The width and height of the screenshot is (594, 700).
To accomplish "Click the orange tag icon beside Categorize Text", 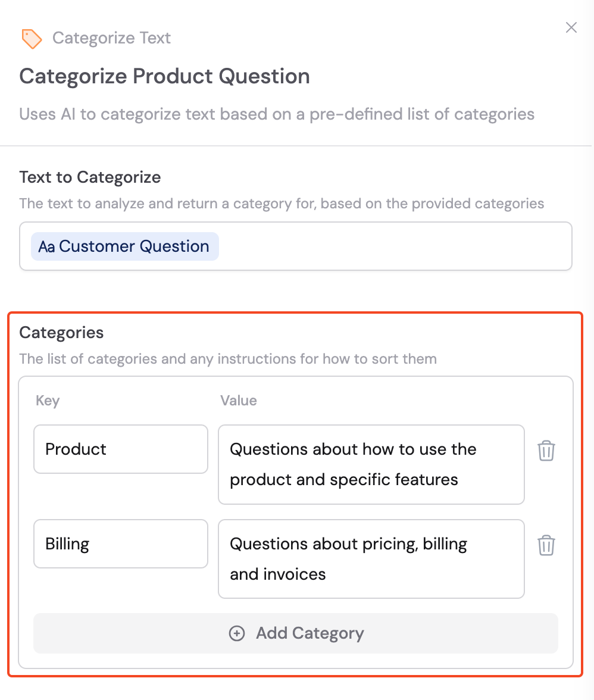I will pyautogui.click(x=32, y=38).
